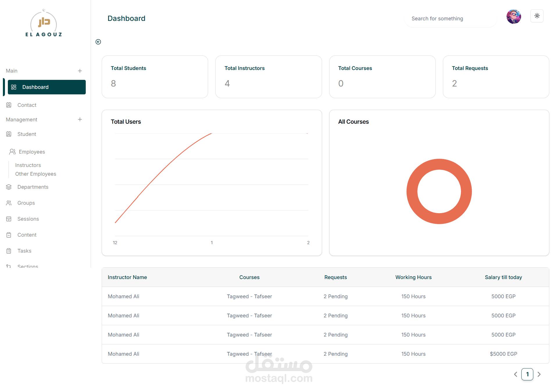Viewport: 558px width, 392px height.
Task: Click the orange donut chart ring
Action: (x=412, y=192)
